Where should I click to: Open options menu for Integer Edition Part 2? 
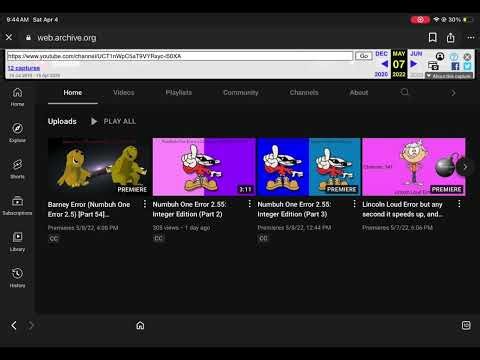[250, 204]
